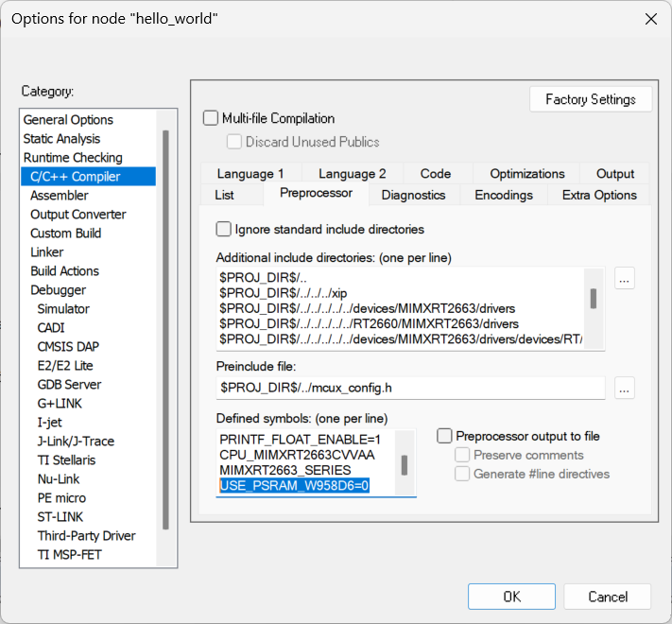Screen dimensions: 672x624
Task: Switch to the Language 2 tab
Action: click(353, 174)
